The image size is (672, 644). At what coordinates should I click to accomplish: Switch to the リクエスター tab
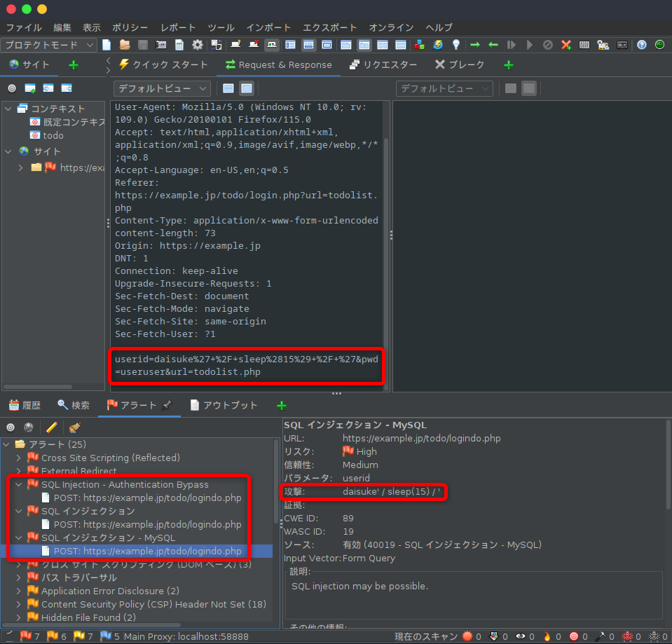click(x=383, y=65)
